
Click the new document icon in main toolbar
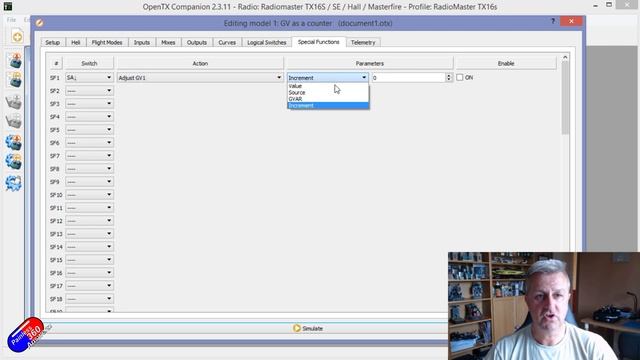point(17,37)
